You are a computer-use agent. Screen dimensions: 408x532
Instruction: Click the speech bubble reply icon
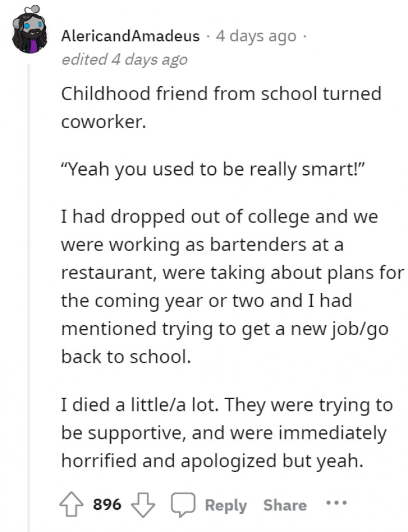pos(181,504)
